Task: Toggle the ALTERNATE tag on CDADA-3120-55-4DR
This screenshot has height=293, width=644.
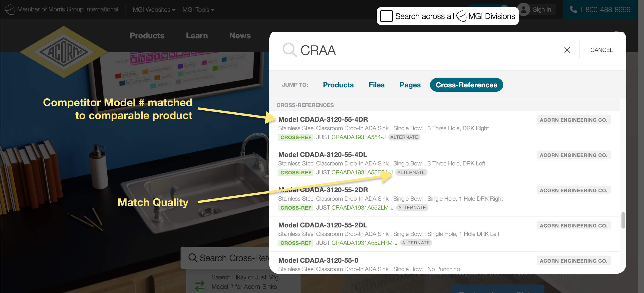Action: (404, 137)
